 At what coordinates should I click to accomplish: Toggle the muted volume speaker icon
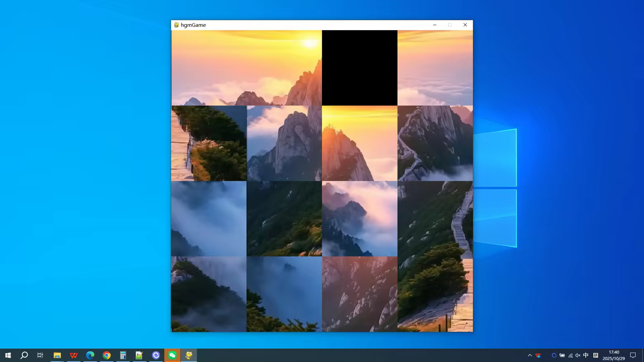578,355
